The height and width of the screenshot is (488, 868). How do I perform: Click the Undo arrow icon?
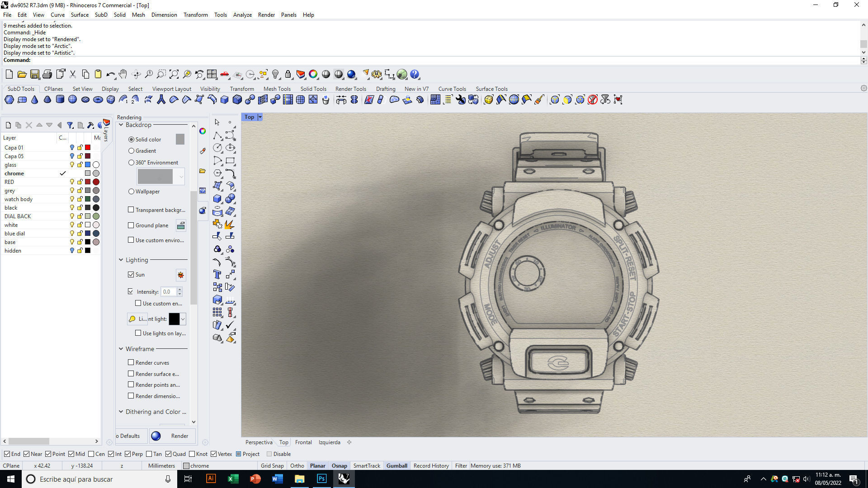click(x=110, y=74)
